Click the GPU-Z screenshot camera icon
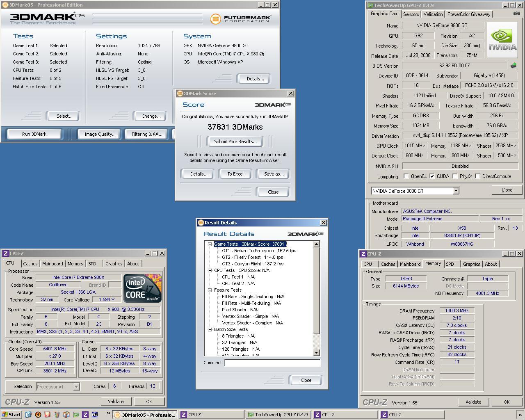Image resolution: width=525 pixels, height=420 pixels. (x=516, y=14)
